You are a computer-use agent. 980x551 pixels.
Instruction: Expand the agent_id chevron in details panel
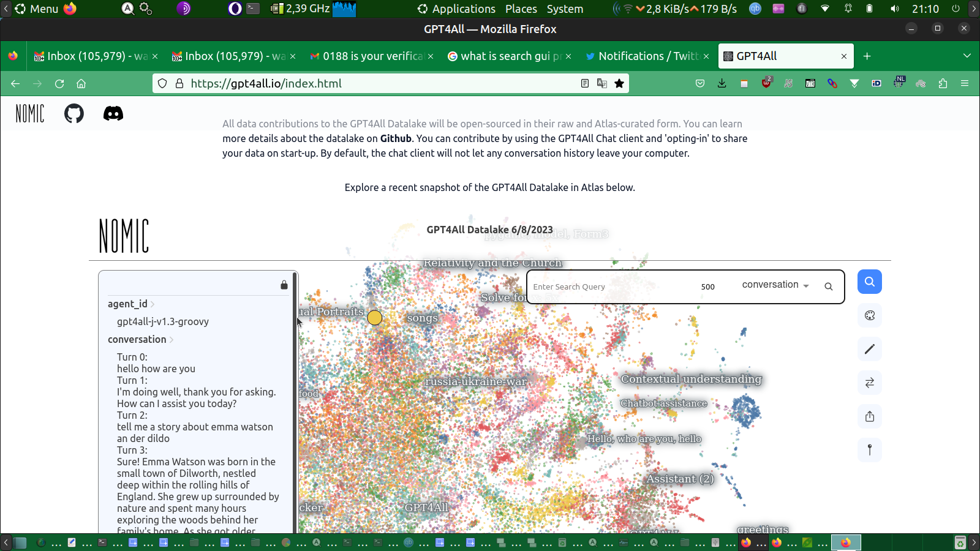153,304
